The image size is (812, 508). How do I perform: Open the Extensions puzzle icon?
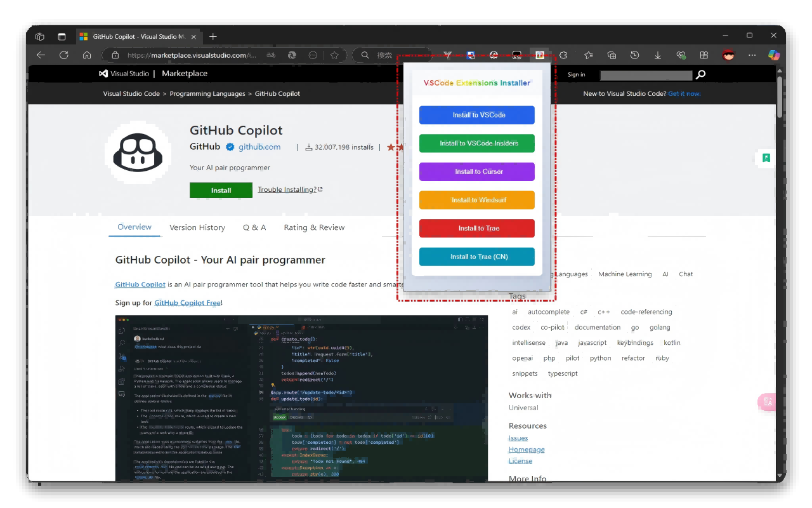(563, 55)
